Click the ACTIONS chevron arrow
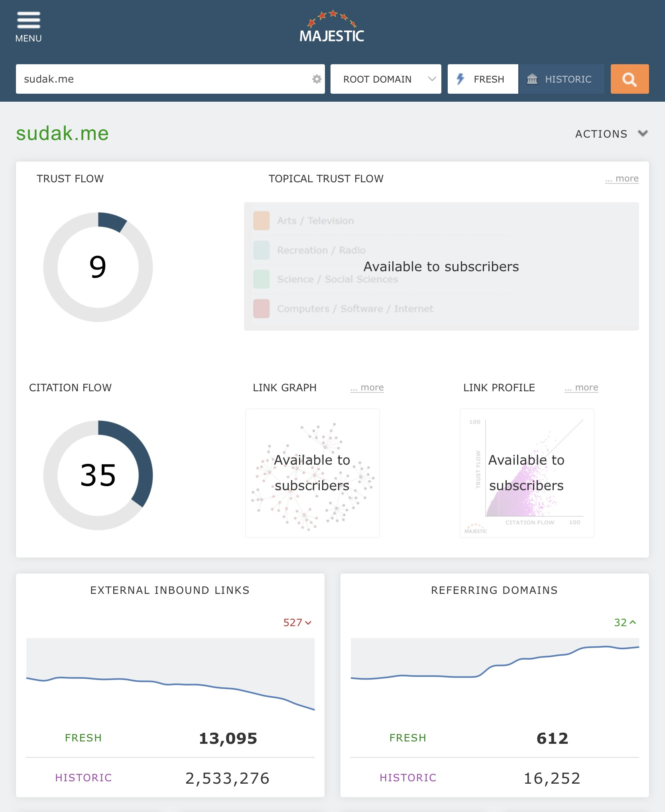 pyautogui.click(x=643, y=133)
